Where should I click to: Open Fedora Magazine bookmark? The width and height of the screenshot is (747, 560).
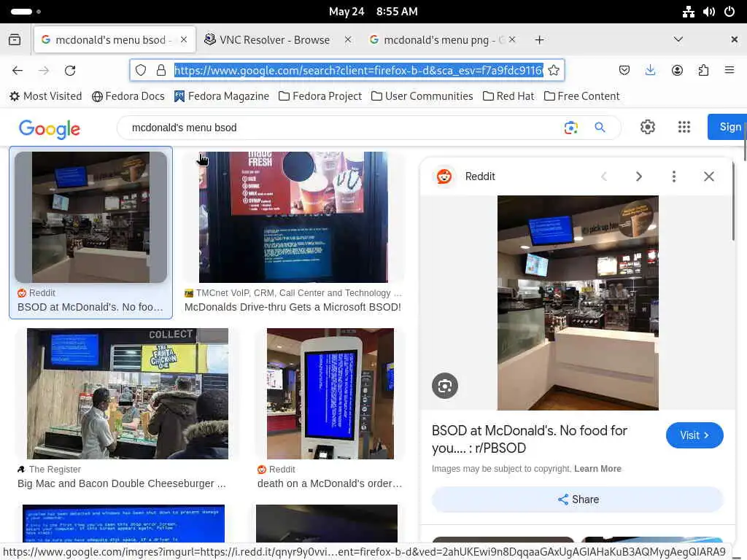pos(222,96)
